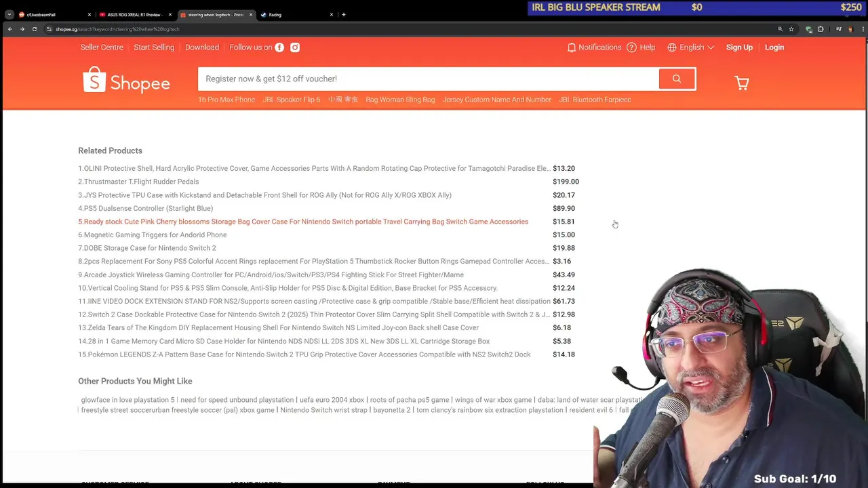This screenshot has height=488, width=868.
Task: Open a new browser tab
Action: (x=344, y=14)
